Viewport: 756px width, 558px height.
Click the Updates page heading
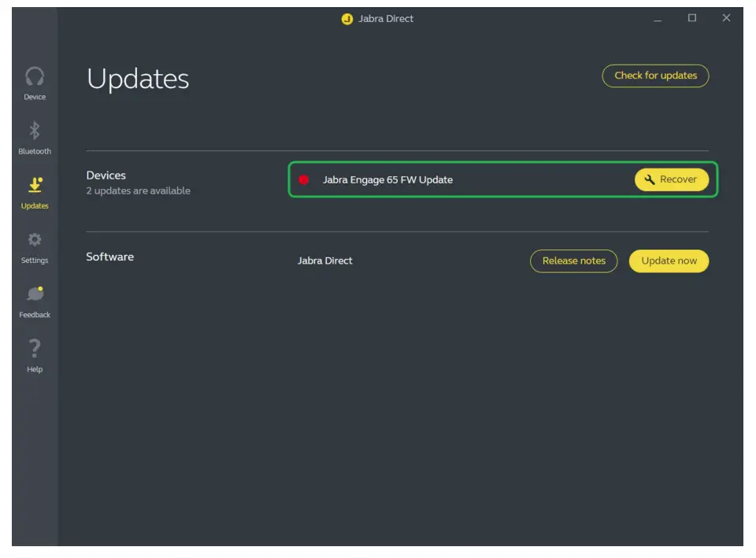138,78
